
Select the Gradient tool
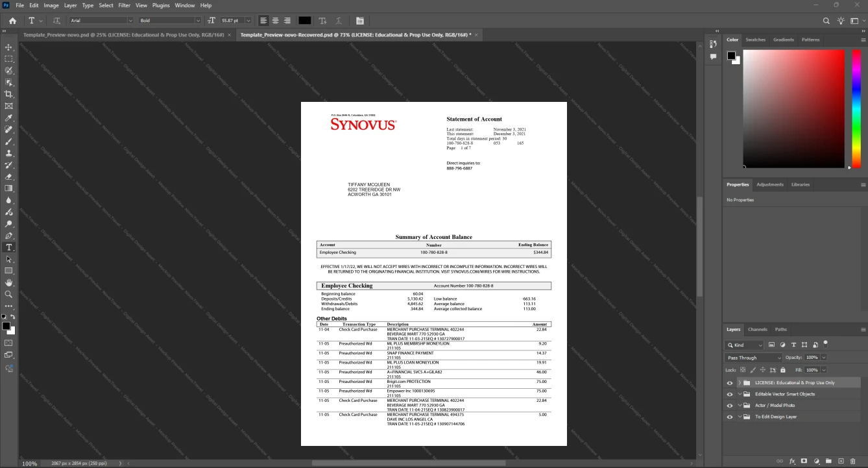pos(9,188)
